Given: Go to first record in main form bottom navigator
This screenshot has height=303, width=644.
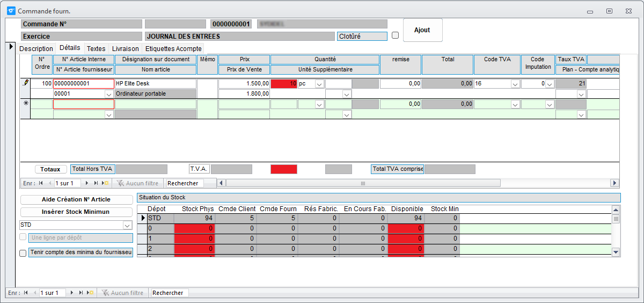Looking at the screenshot, I should pyautogui.click(x=26, y=293).
